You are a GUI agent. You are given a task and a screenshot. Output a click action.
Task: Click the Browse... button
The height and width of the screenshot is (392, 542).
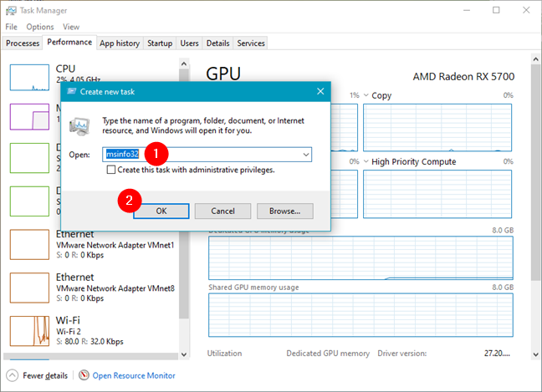point(284,211)
